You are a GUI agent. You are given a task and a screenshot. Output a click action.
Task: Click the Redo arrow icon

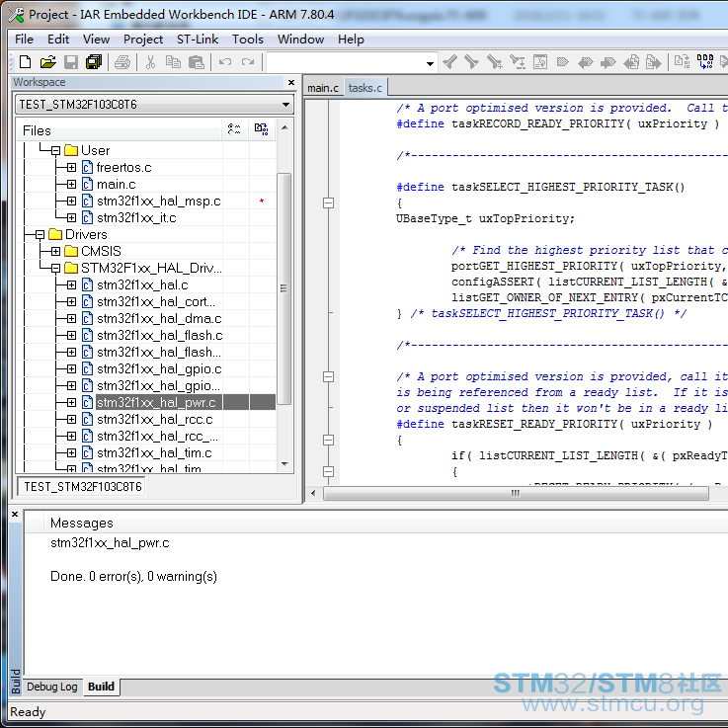click(248, 62)
